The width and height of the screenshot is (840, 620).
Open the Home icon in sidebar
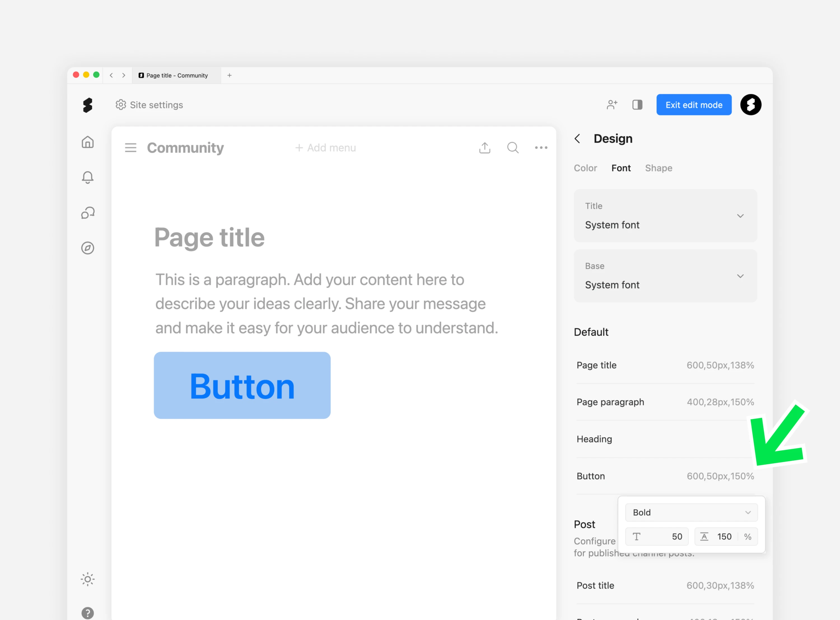[x=87, y=142]
